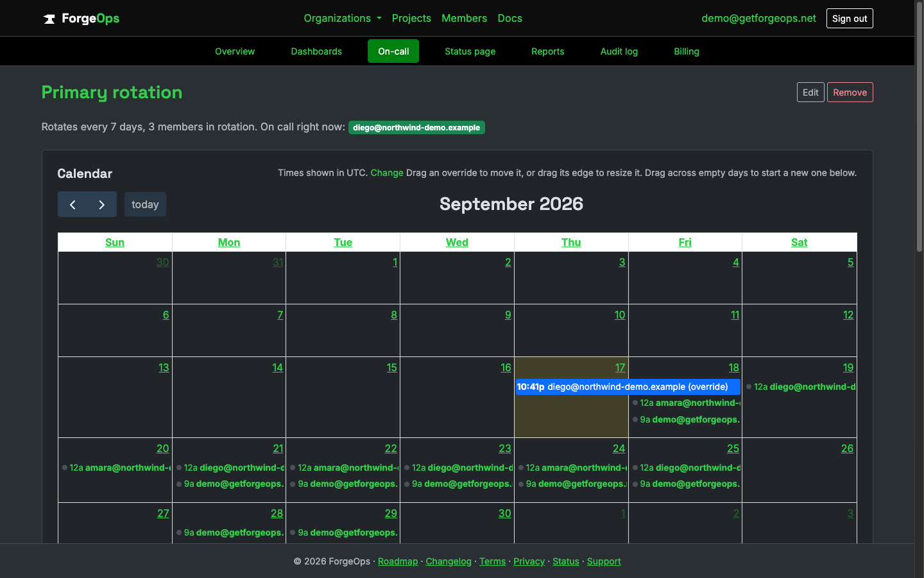924x578 pixels.
Task: Click day number 13 in the calendar
Action: click(x=164, y=367)
